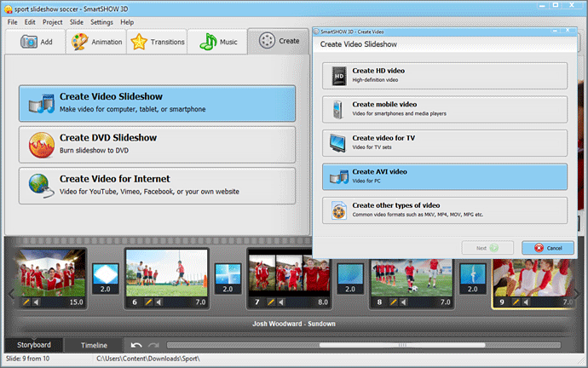Open transition before slide 6
588x368 pixels.
point(106,279)
